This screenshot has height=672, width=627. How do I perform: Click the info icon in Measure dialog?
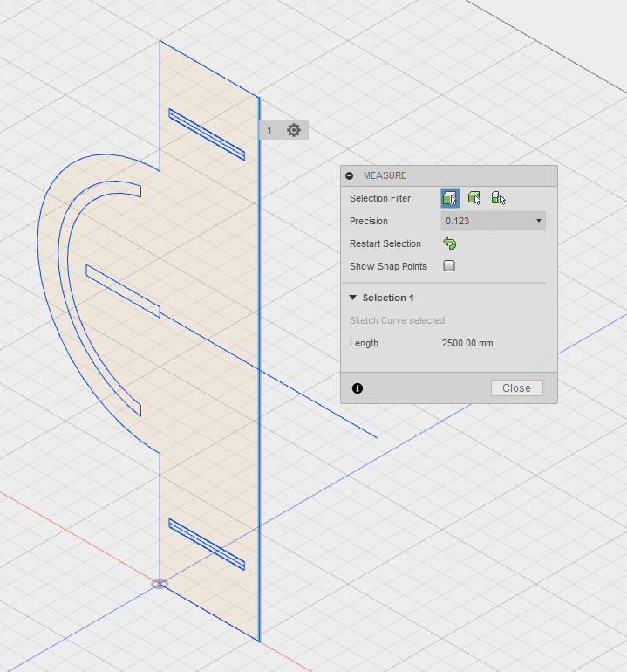[358, 388]
